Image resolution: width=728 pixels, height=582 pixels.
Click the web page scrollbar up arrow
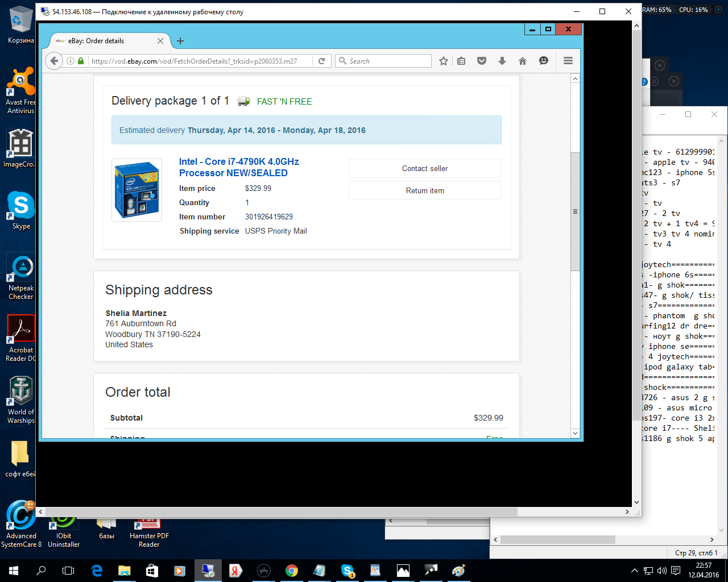coord(575,79)
